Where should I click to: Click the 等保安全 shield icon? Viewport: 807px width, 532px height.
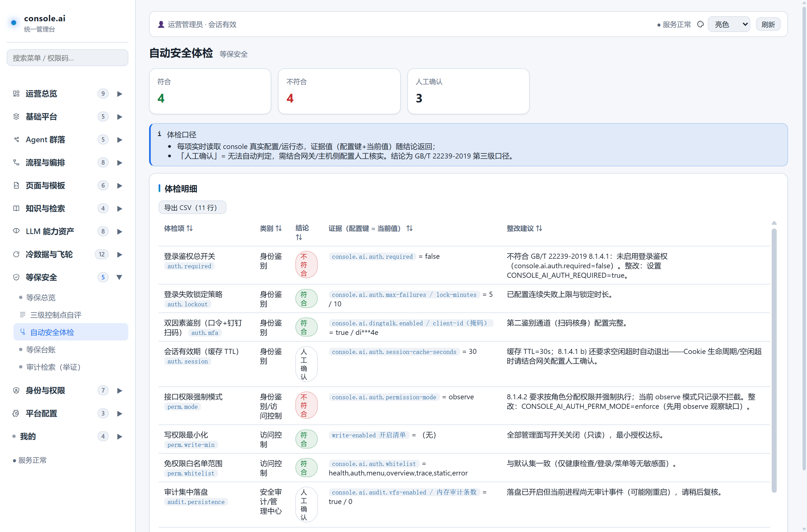click(16, 277)
